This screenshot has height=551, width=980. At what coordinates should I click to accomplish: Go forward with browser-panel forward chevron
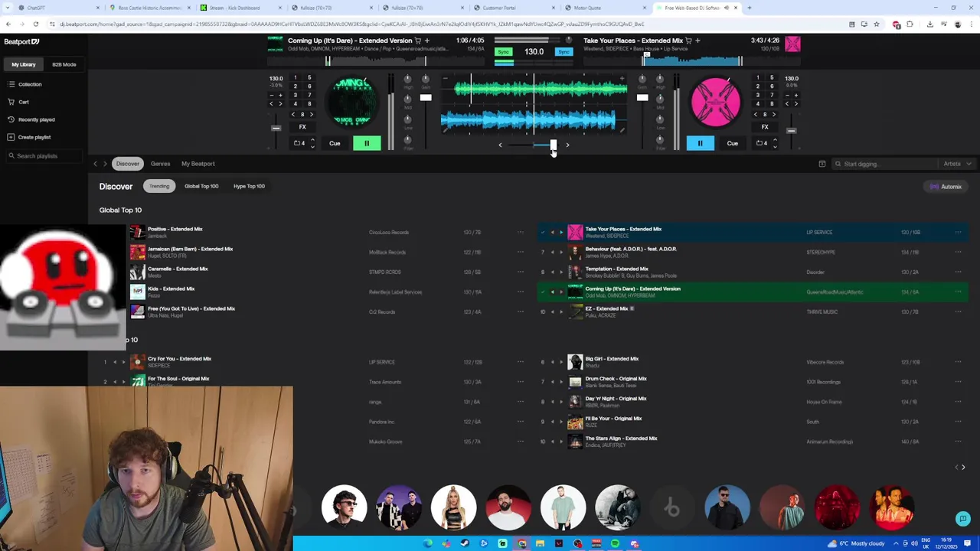[x=105, y=164]
